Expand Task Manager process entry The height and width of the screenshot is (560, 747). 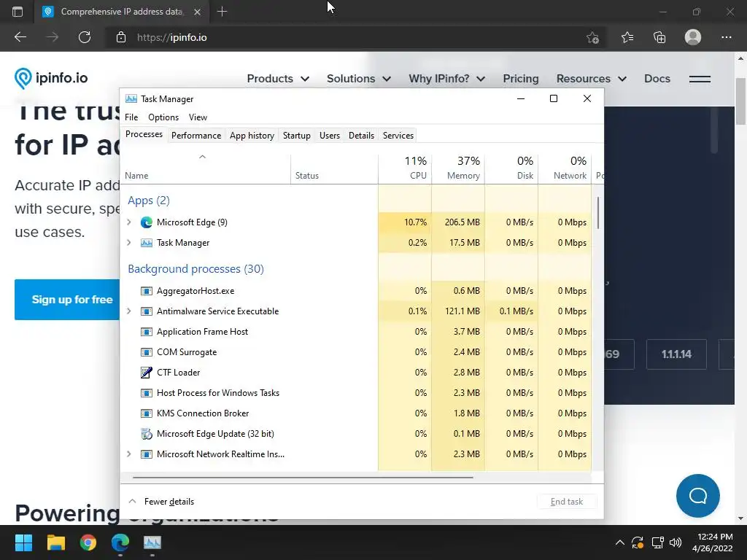pyautogui.click(x=128, y=243)
